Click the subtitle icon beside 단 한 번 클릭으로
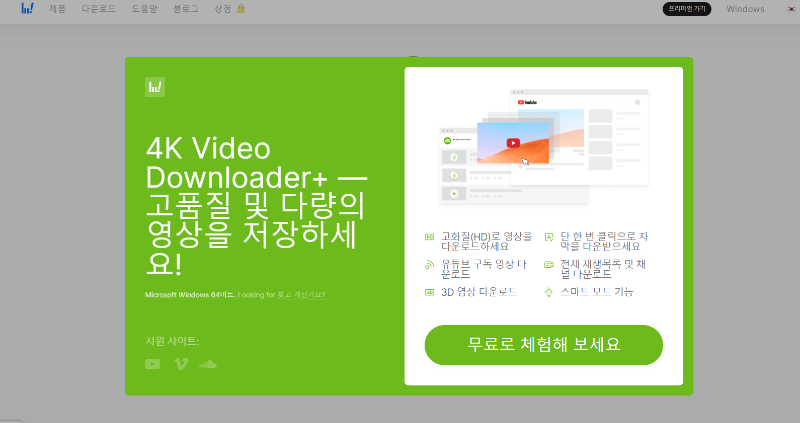This screenshot has height=423, width=800. click(548, 237)
